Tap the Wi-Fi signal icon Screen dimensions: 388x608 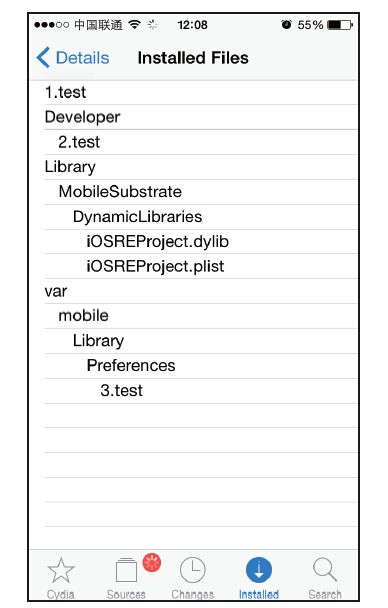(135, 24)
